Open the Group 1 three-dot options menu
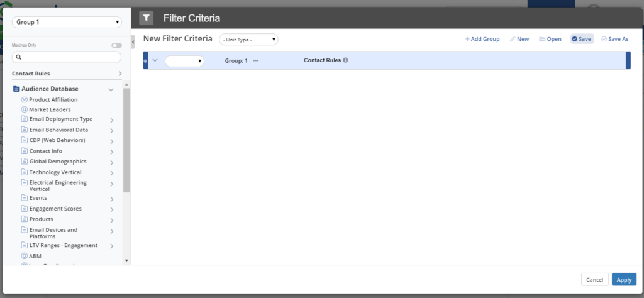This screenshot has width=644, height=298. [x=256, y=61]
